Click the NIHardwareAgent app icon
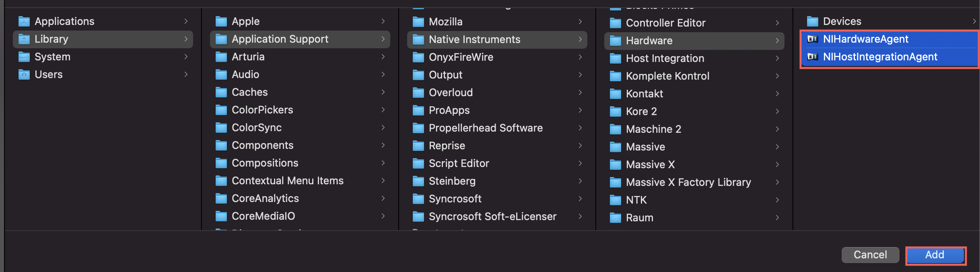Screen dimensions: 980x272 (813, 39)
